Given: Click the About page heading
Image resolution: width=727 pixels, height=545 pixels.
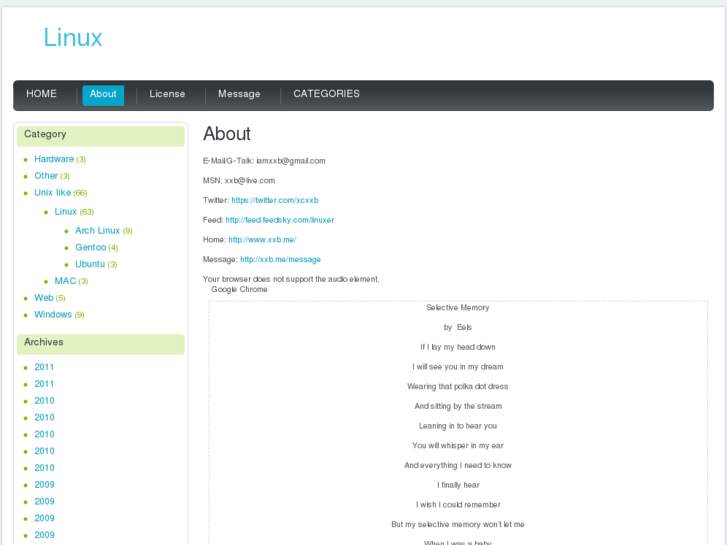Looking at the screenshot, I should (227, 134).
